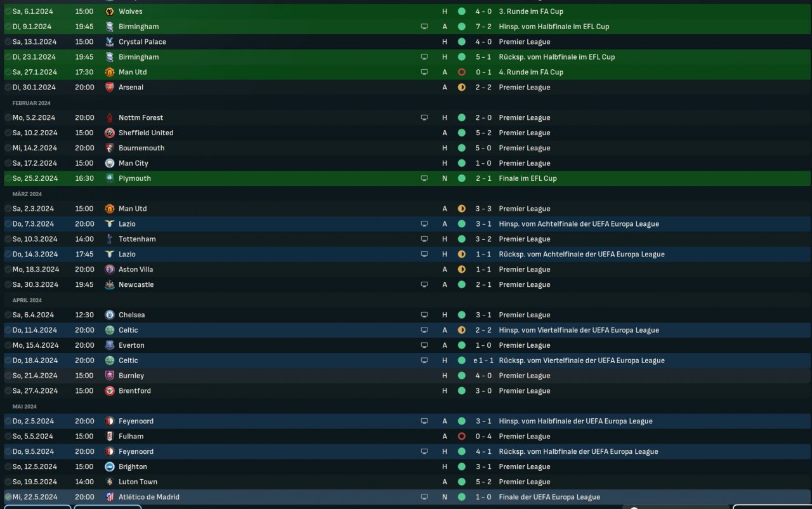
Task: Click TV icon on Plymouth final row
Action: pos(424,178)
